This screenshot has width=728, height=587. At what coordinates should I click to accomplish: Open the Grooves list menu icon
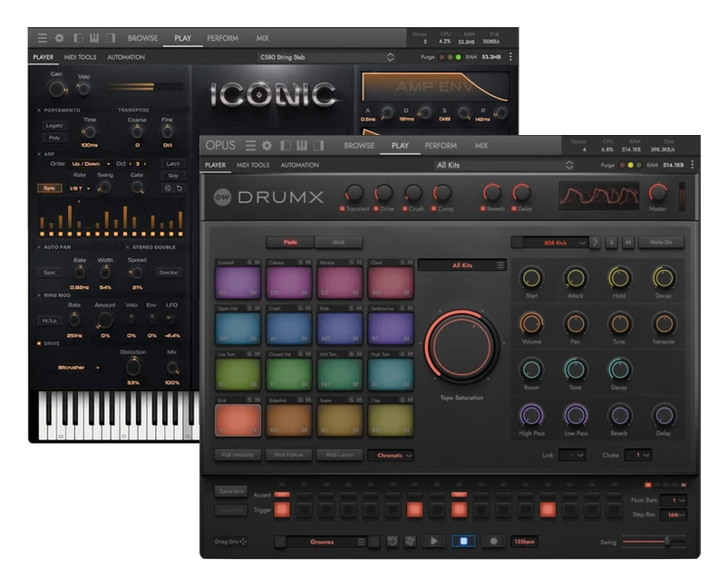pos(361,542)
